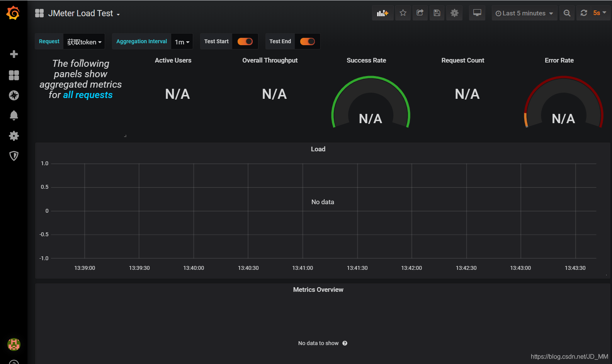The height and width of the screenshot is (364, 612).
Task: Click the Aggregation Interval label
Action: (x=141, y=41)
